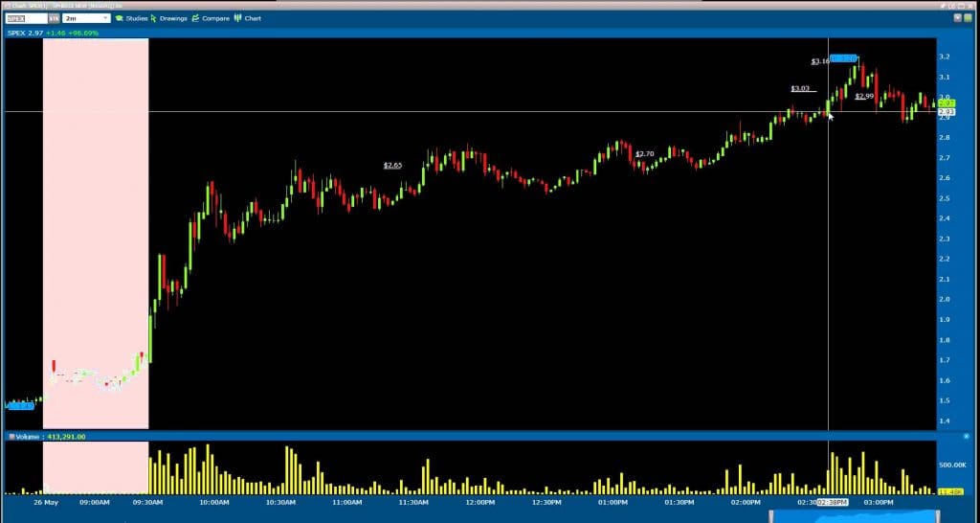Click the Drawings pointer icon
Screen dimensions: 980x523
coord(153,18)
